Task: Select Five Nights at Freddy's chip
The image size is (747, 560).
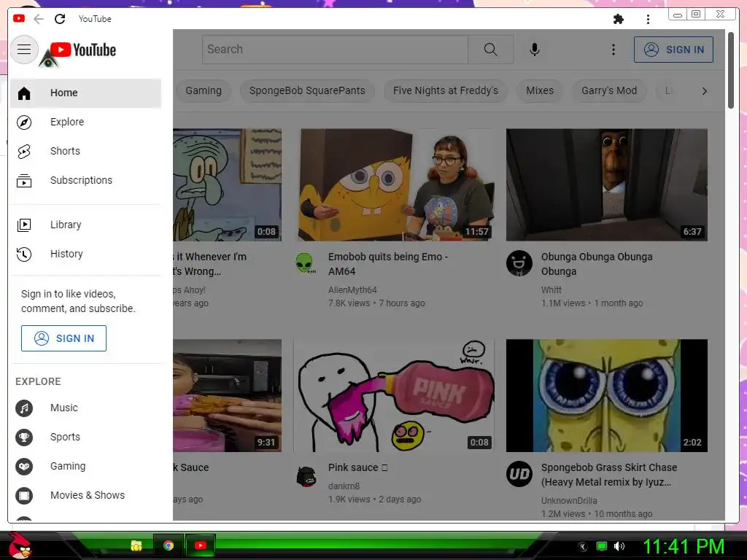Action: coord(446,91)
